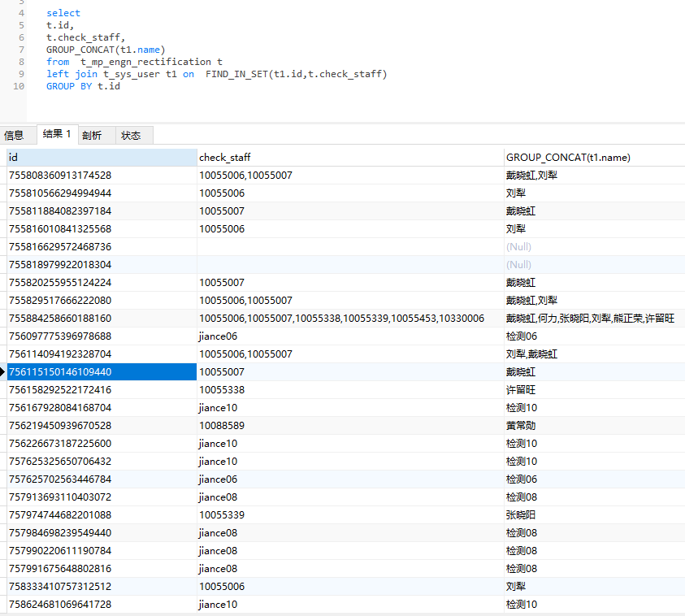Screen dimensions: 685x616
Task: Click jiance06 in row 756097775396978688
Action: pos(350,336)
